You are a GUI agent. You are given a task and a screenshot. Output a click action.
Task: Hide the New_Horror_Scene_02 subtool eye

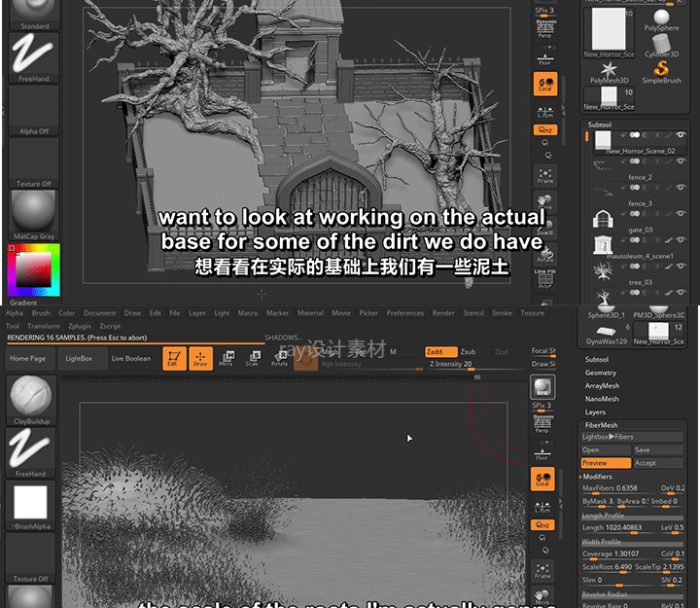(681, 134)
